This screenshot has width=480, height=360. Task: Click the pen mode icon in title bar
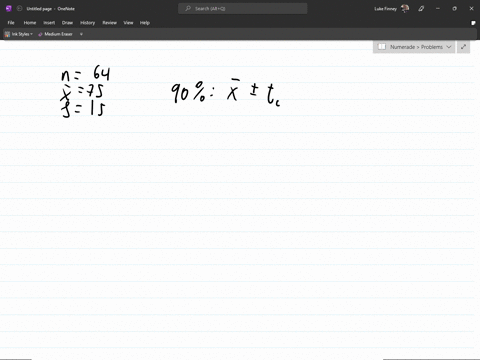[421, 9]
